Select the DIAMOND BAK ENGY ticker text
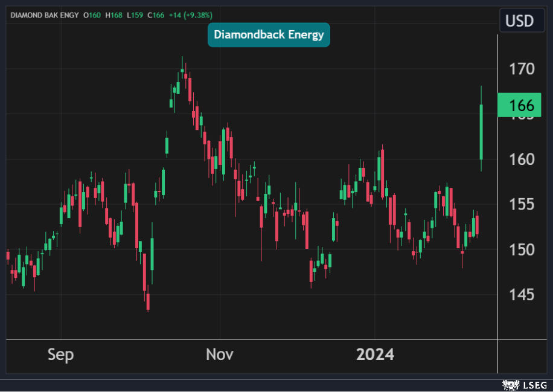The width and height of the screenshot is (553, 392). point(45,14)
